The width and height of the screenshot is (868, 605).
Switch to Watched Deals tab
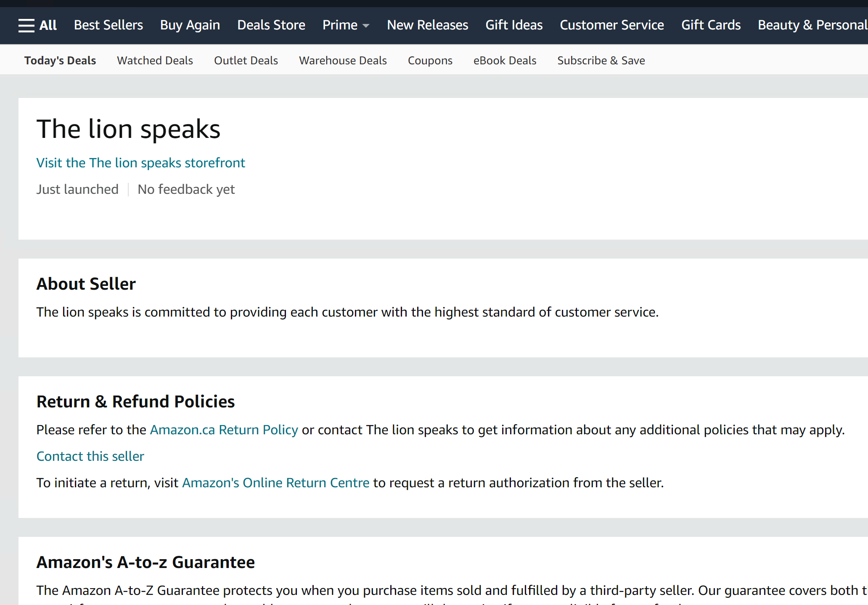155,61
